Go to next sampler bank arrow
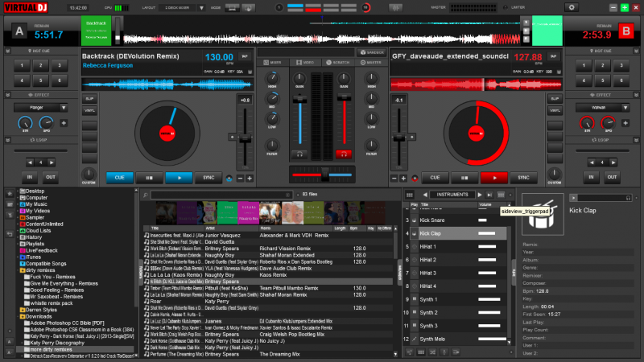Viewport: 644px width, 362px height. [479, 195]
